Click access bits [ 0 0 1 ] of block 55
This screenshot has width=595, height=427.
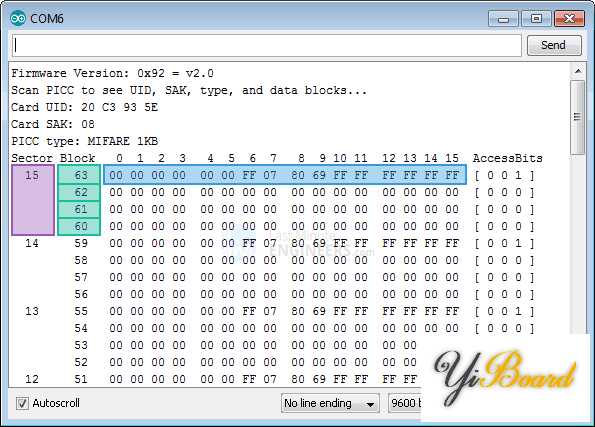pos(504,311)
